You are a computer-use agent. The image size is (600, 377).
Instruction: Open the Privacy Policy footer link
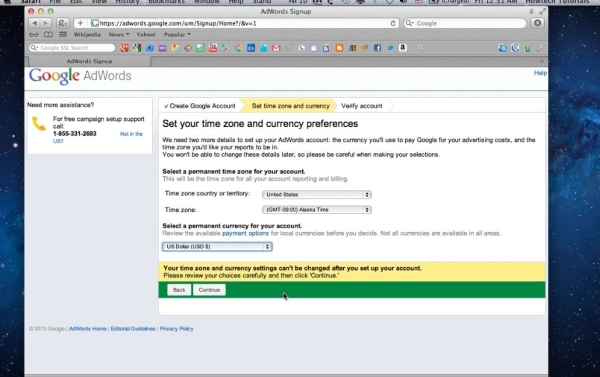tap(176, 329)
